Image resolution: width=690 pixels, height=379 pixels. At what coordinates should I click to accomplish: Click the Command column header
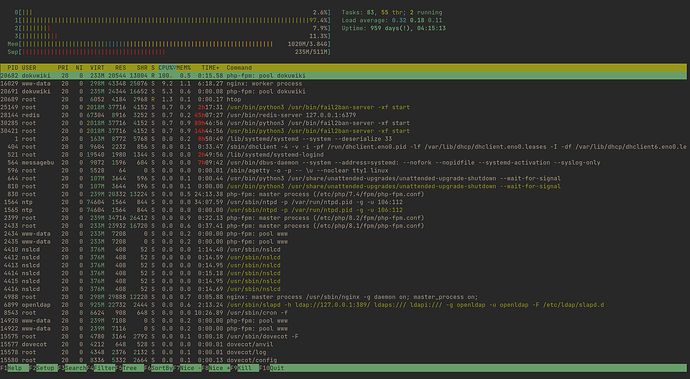tap(239, 68)
